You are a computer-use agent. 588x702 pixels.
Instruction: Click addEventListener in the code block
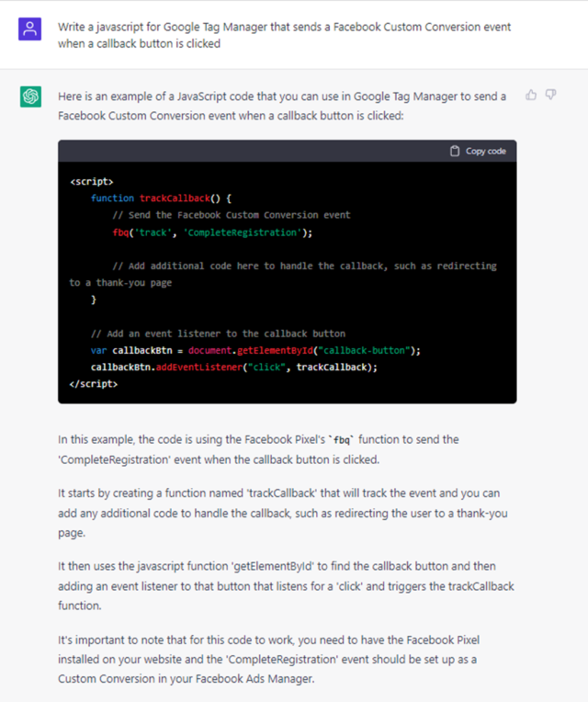pos(191,367)
